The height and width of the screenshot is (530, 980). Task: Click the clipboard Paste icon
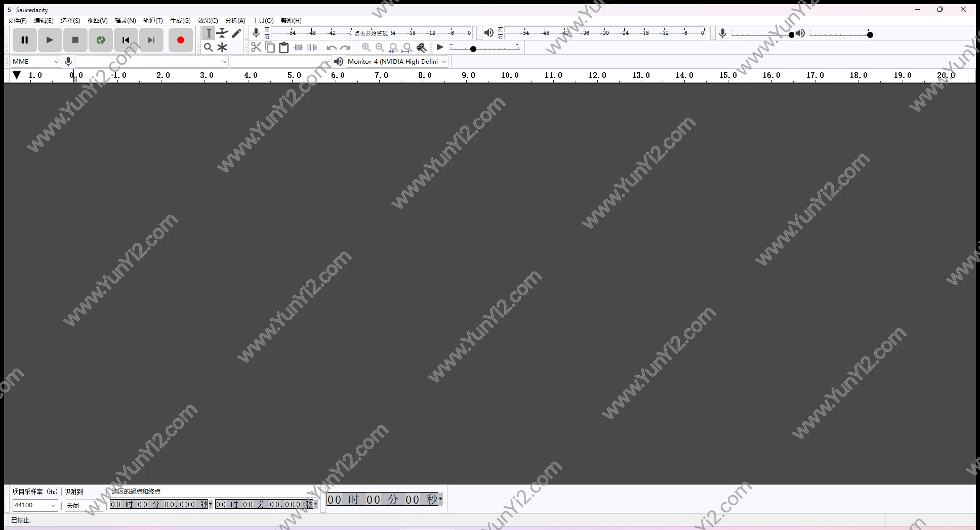pos(284,48)
